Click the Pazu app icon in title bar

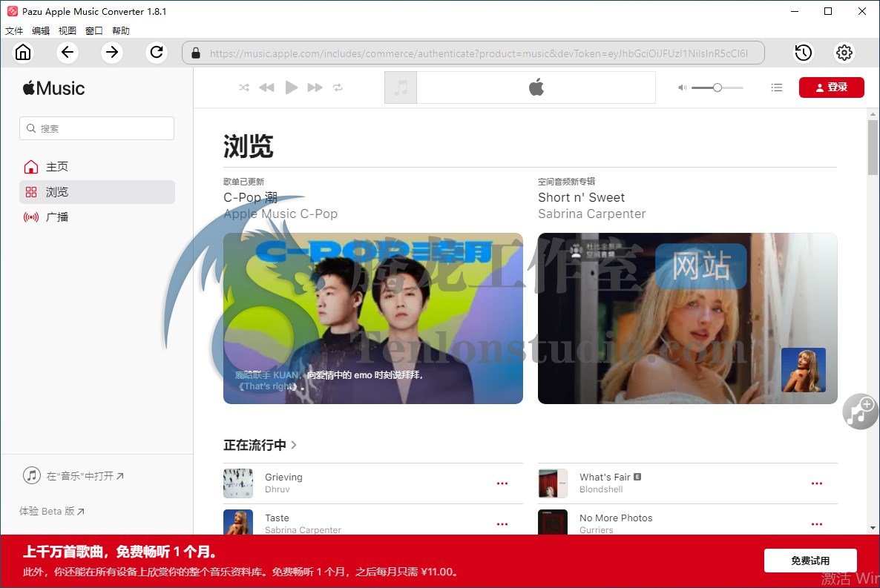[x=13, y=11]
